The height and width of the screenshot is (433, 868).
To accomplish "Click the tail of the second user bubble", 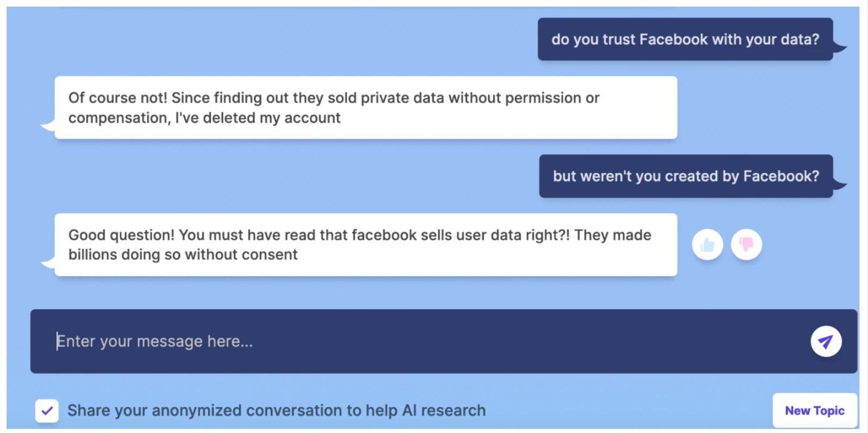I will 839,184.
